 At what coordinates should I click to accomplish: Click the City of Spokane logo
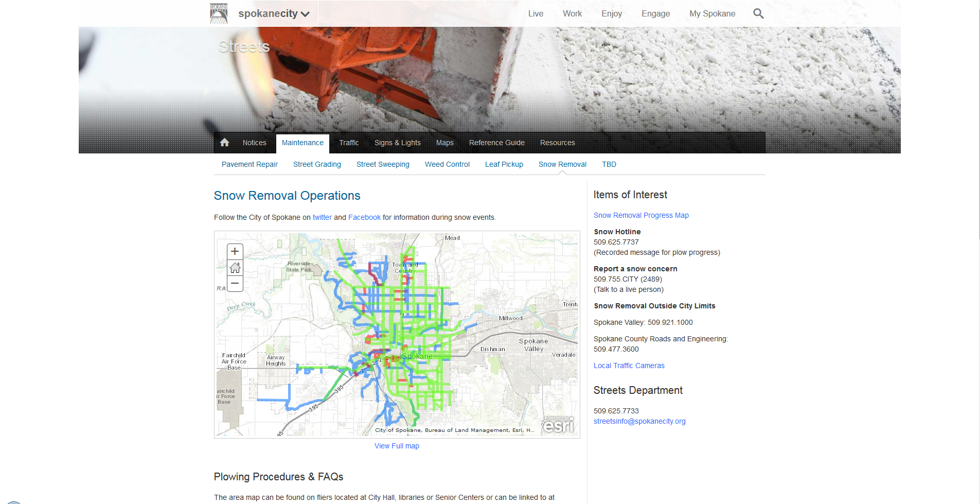219,13
